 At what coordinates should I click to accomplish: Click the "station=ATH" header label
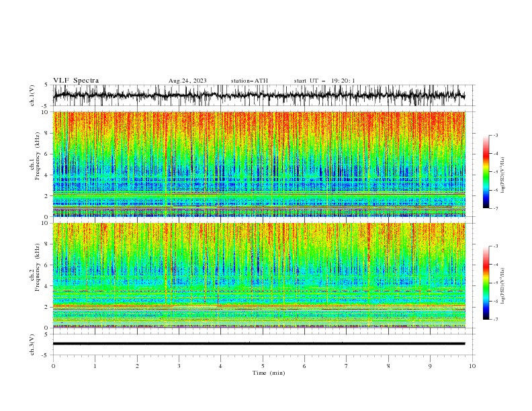click(x=249, y=81)
